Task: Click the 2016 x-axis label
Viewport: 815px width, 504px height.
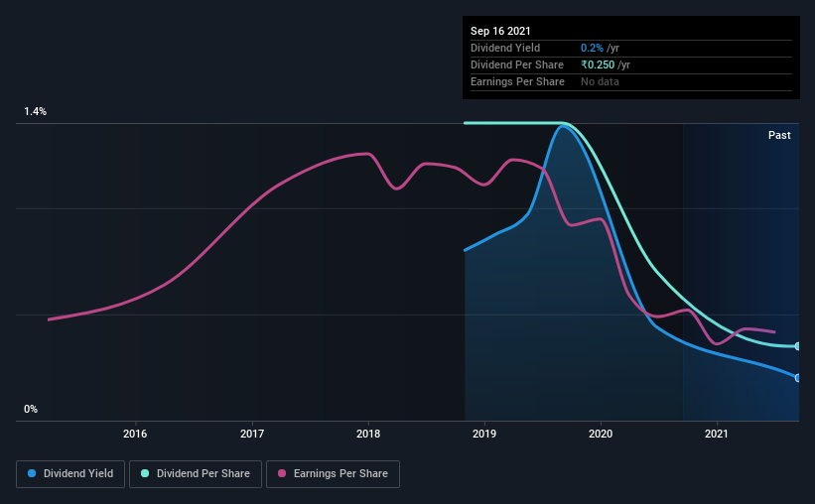Action: pyautogui.click(x=135, y=434)
